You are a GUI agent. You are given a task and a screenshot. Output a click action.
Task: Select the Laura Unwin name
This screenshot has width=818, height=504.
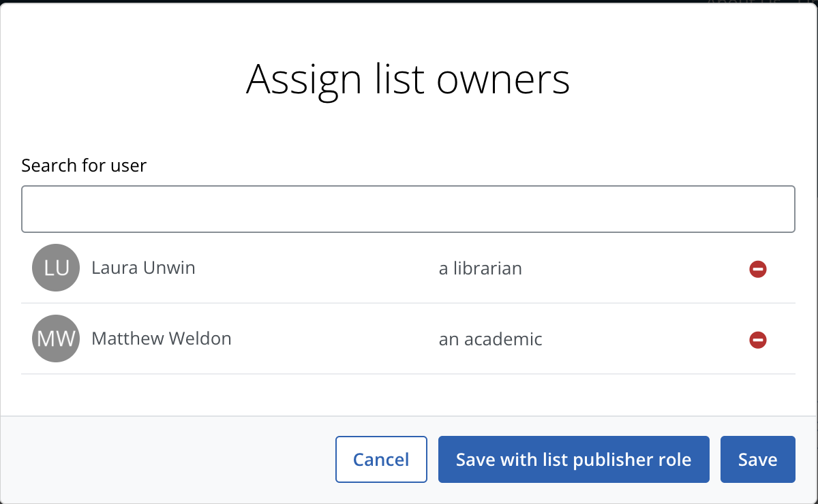143,268
